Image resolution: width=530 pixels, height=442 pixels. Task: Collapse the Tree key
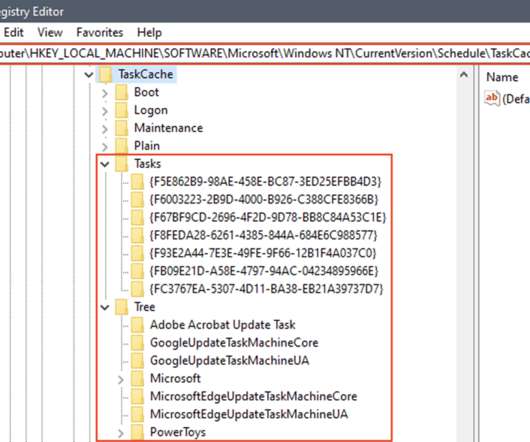(x=105, y=307)
